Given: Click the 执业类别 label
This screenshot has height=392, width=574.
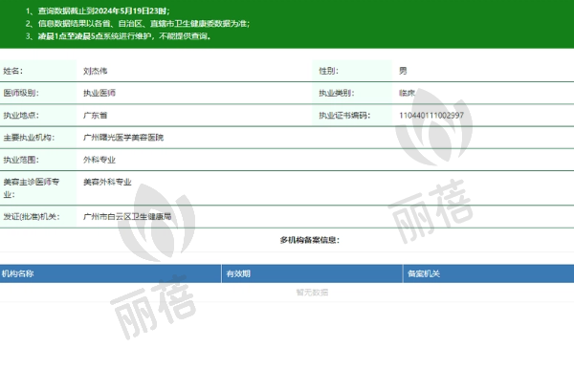Looking at the screenshot, I should [x=337, y=93].
